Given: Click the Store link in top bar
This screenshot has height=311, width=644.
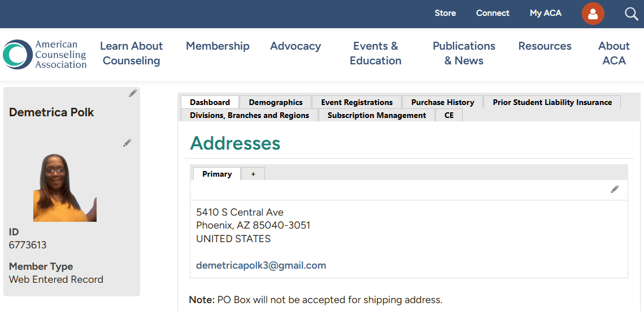Looking at the screenshot, I should point(445,13).
